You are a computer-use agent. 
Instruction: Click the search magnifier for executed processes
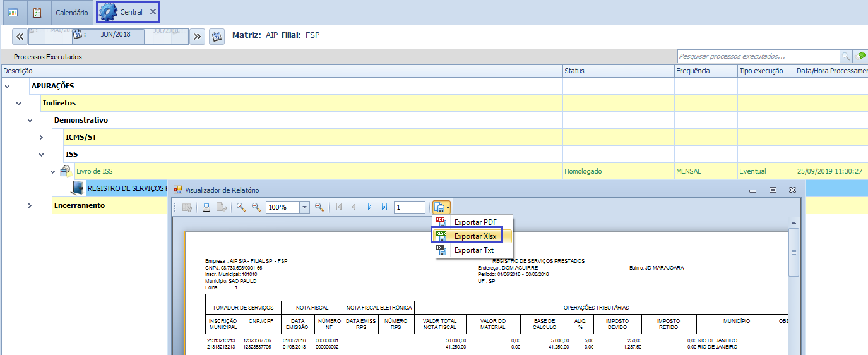(845, 56)
